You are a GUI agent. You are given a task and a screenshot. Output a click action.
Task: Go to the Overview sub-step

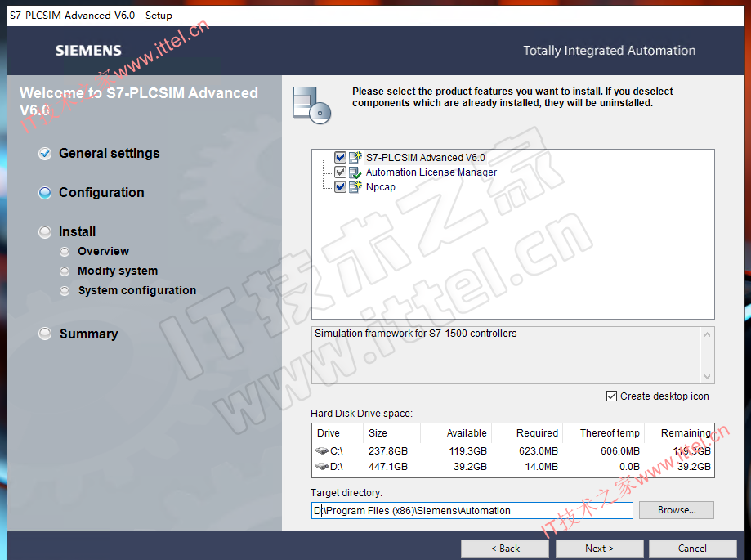[104, 251]
